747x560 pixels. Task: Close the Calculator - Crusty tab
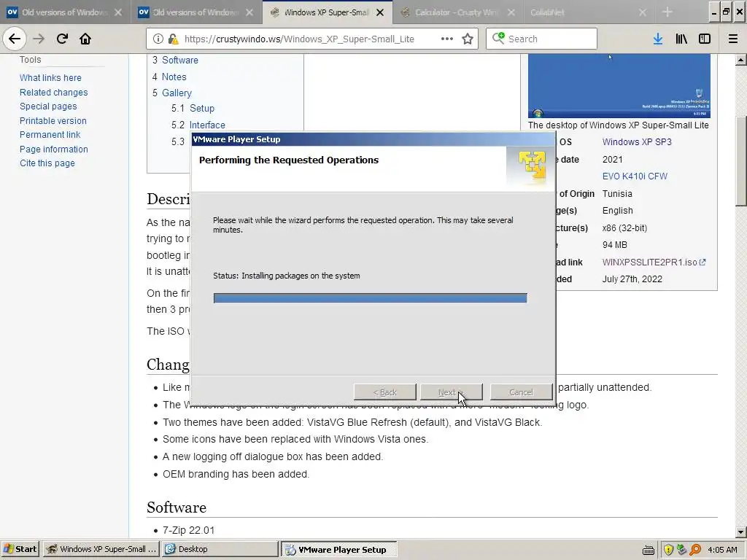tap(511, 12)
